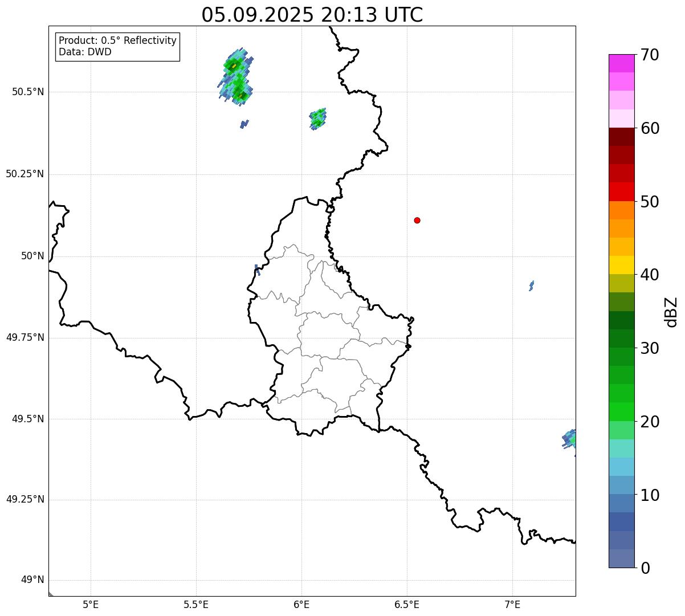Screen dimensions: 685x616
Task: Click the '49.75°N' latitude label
Action: [25, 337]
